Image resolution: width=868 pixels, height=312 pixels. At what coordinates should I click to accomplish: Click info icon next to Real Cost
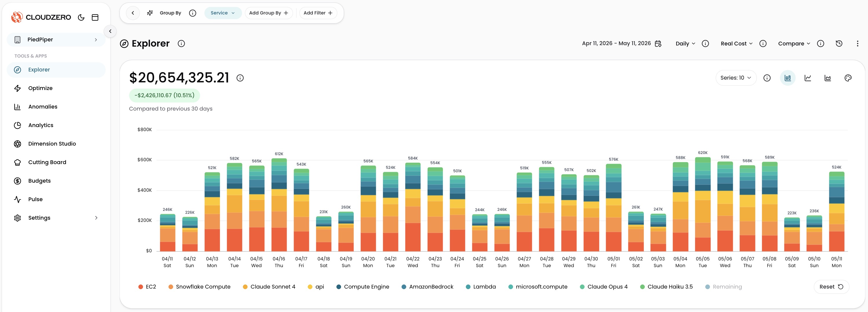coord(763,43)
